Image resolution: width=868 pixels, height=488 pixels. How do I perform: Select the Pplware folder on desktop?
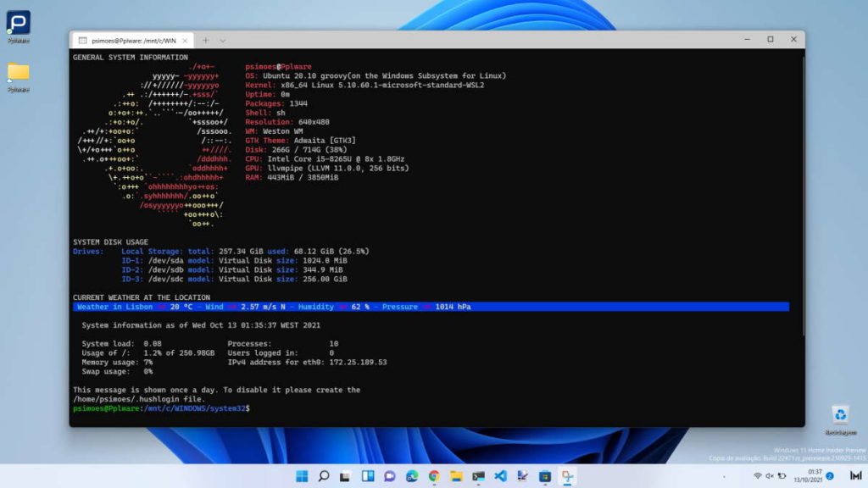(x=19, y=76)
